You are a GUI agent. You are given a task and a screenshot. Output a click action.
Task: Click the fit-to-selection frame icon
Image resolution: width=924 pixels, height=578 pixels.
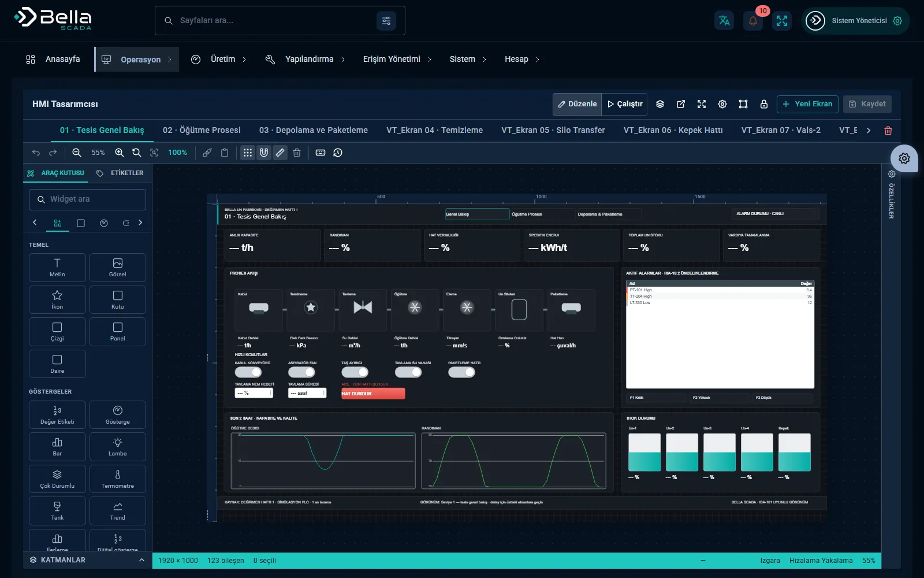(x=154, y=153)
